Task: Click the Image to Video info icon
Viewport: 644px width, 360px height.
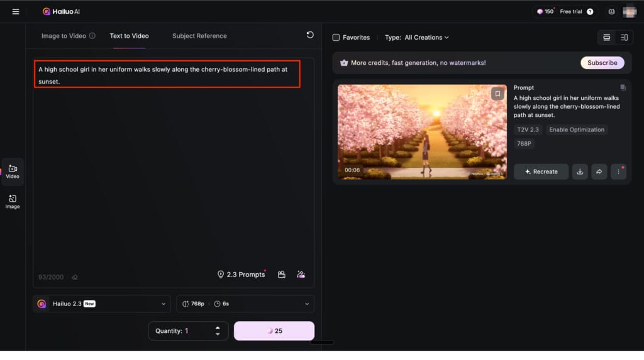Action: point(92,36)
